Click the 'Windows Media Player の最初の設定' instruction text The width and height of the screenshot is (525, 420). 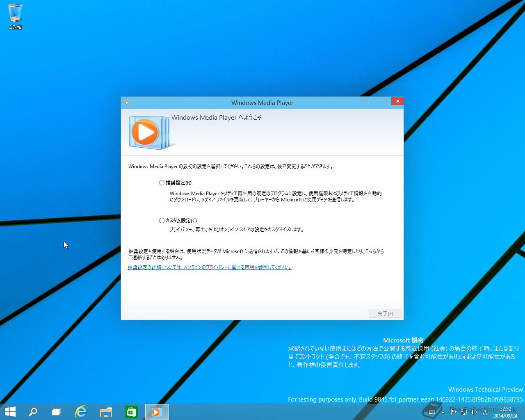(x=231, y=167)
